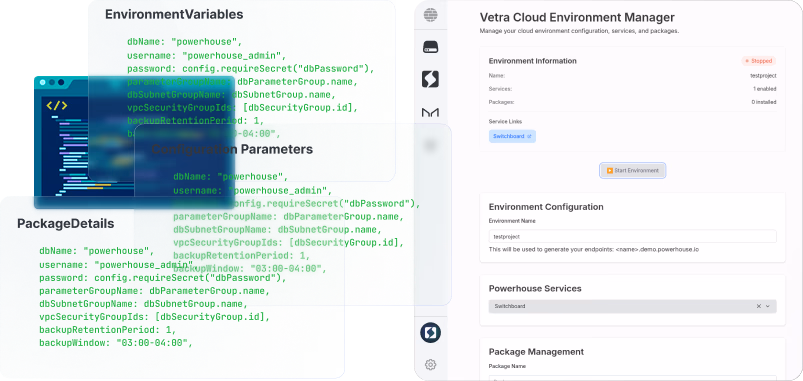Focus the Environment Name input field
This screenshot has width=803, height=381.
632,237
